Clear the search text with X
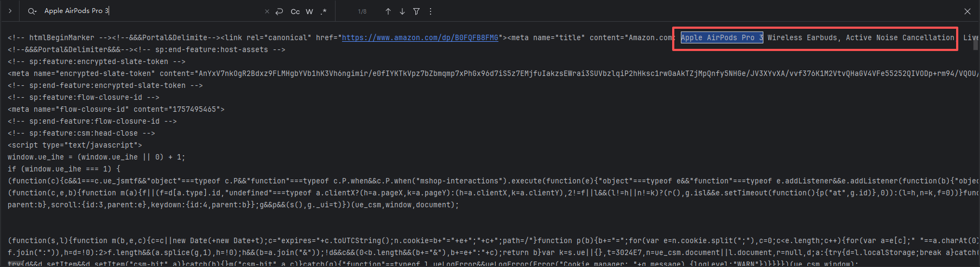The width and height of the screenshot is (980, 267). coord(267,11)
